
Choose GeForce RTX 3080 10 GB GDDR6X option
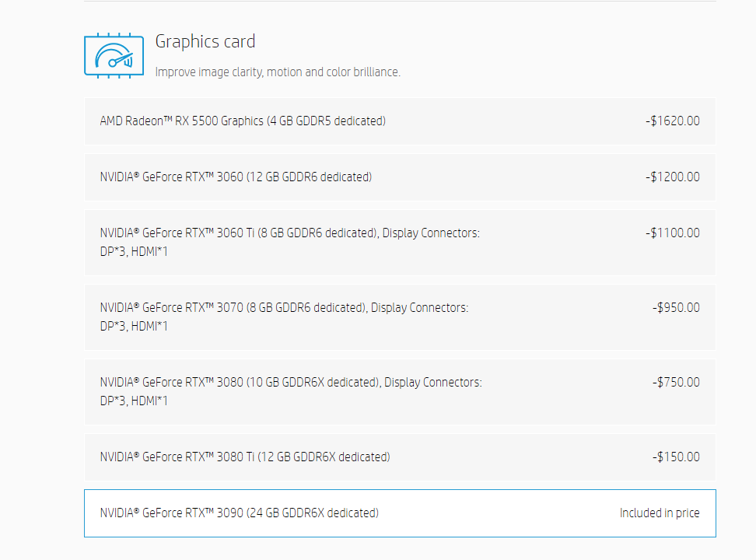(x=400, y=392)
